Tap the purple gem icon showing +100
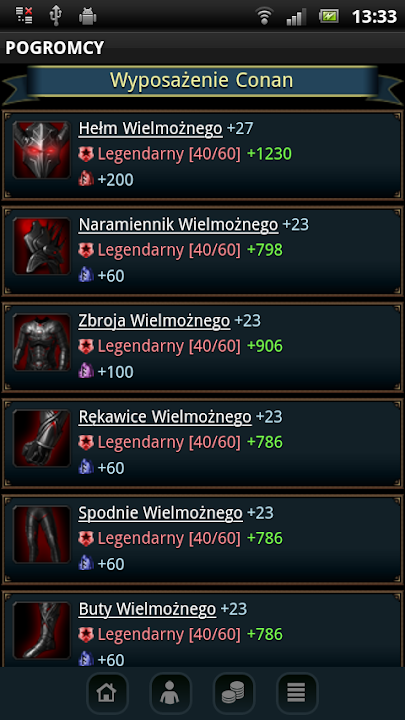The image size is (405, 720). click(x=86, y=371)
